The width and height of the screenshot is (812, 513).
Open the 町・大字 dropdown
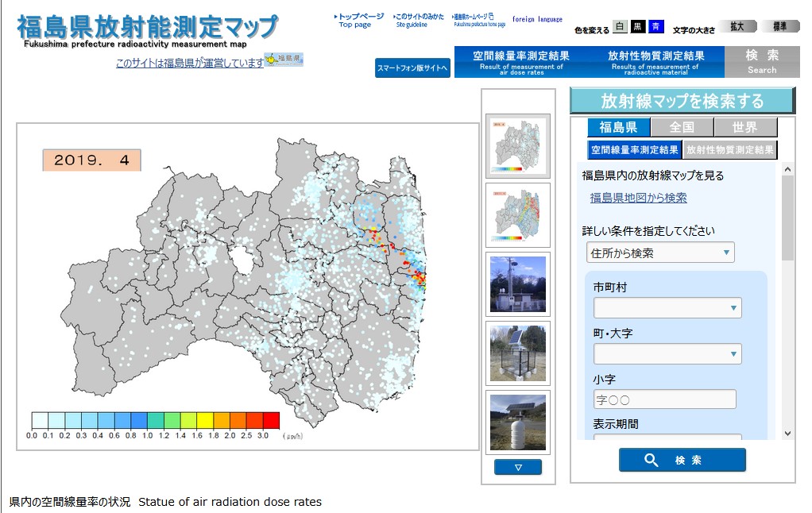coord(667,354)
